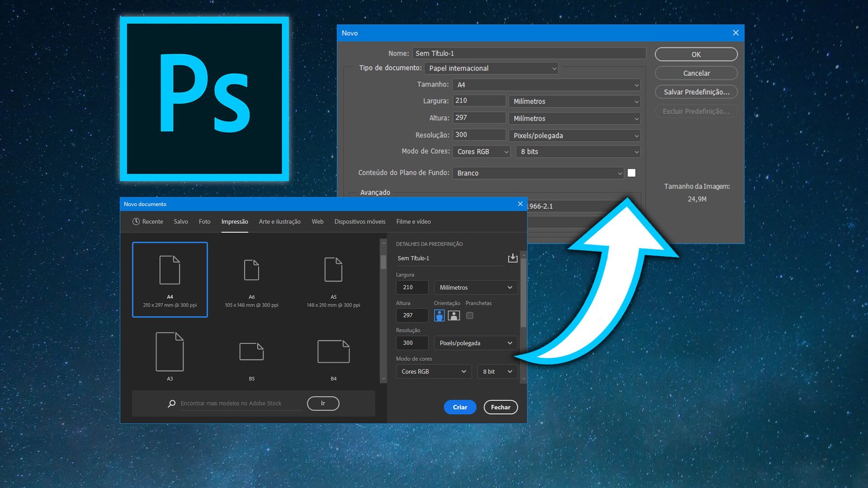Choose the B4 preset icon
The height and width of the screenshot is (488, 868).
(334, 351)
